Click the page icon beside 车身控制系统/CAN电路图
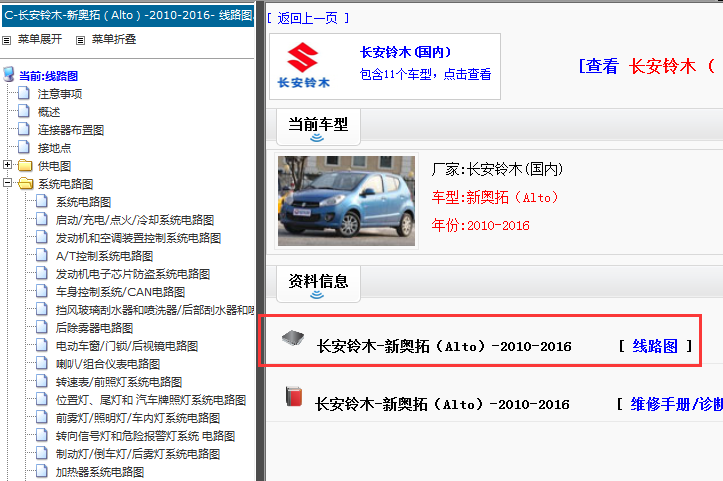723x481 pixels. tap(42, 291)
